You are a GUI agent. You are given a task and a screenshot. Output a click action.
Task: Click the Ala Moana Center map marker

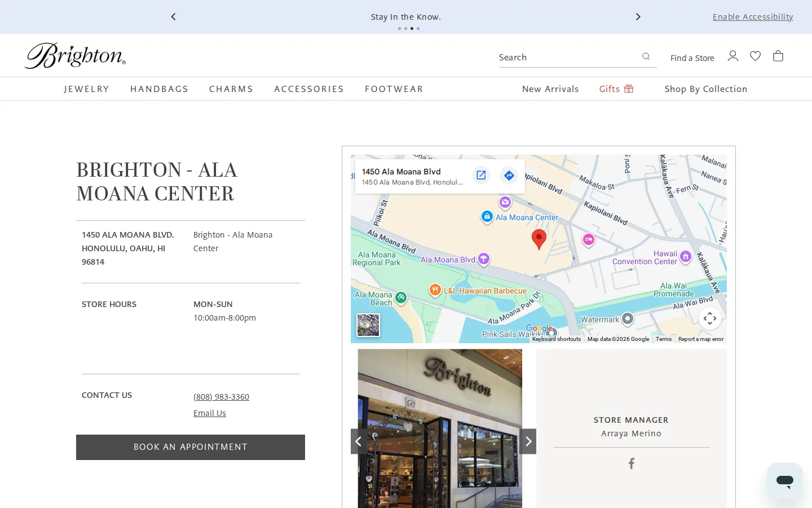(487, 217)
